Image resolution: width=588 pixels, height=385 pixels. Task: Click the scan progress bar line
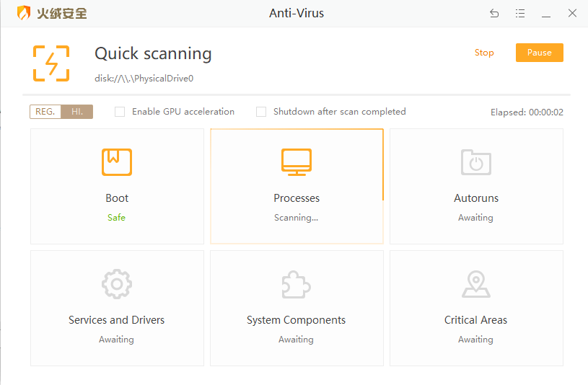click(297, 94)
